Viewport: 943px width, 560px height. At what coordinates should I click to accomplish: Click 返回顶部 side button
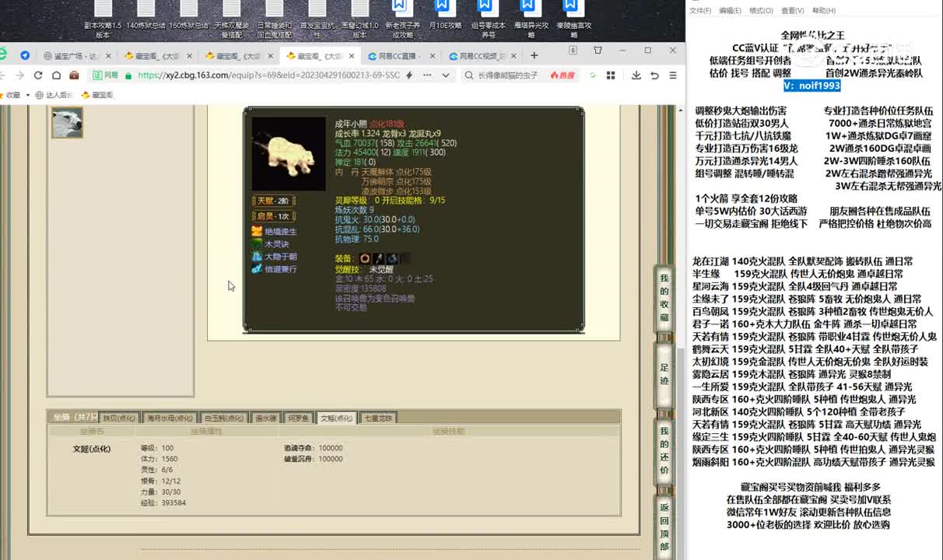[x=664, y=529]
